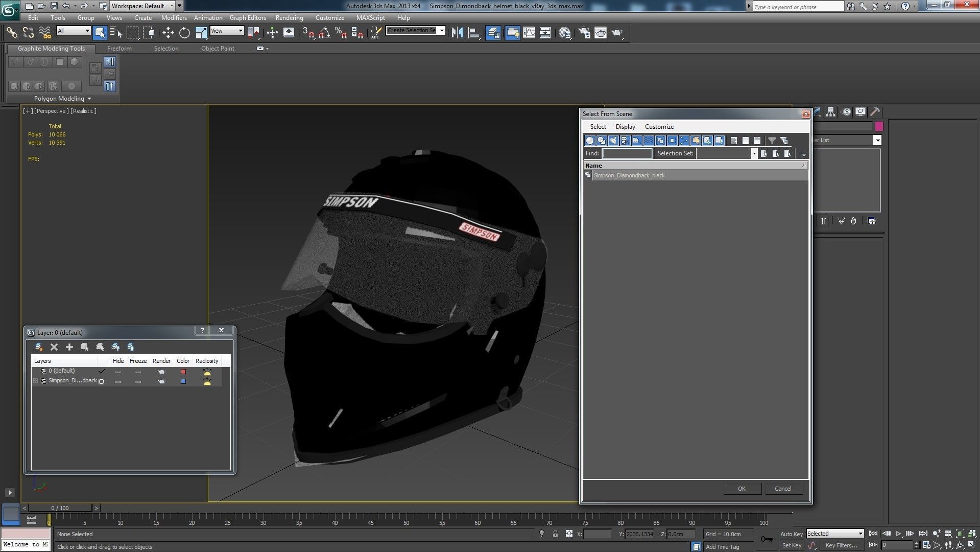Open the Selection Set dropdown in dialog
The height and width of the screenshot is (552, 980).
coord(754,153)
